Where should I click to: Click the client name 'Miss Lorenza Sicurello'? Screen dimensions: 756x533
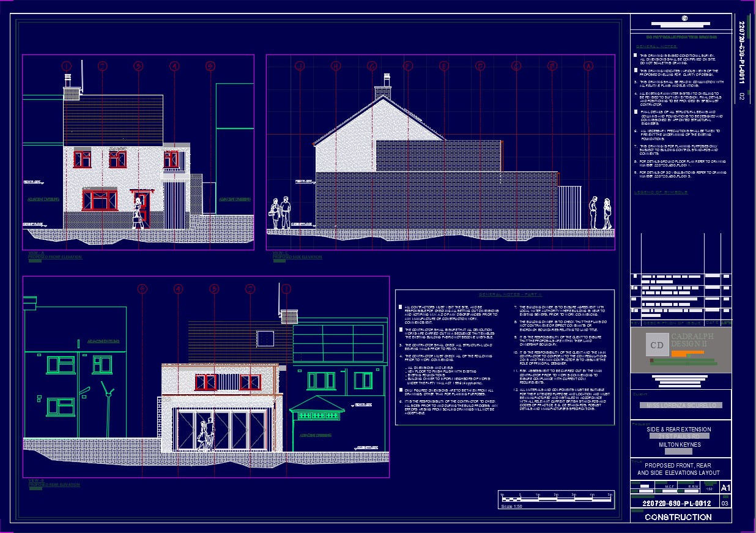pos(680,405)
